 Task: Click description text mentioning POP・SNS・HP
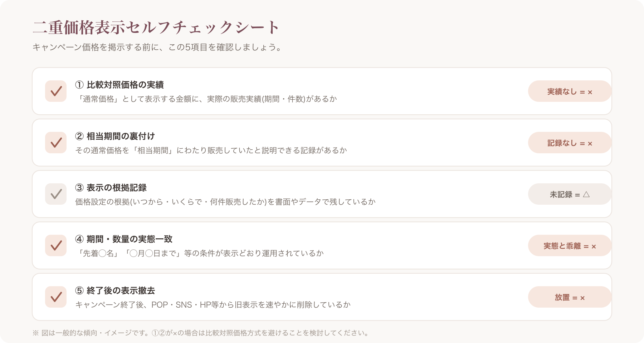213,305
